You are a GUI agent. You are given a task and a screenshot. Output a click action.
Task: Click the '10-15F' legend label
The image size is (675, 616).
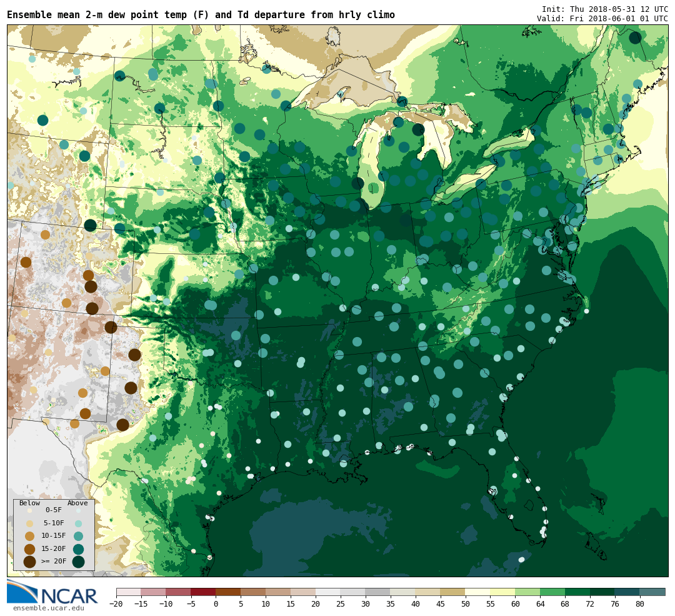pos(54,536)
